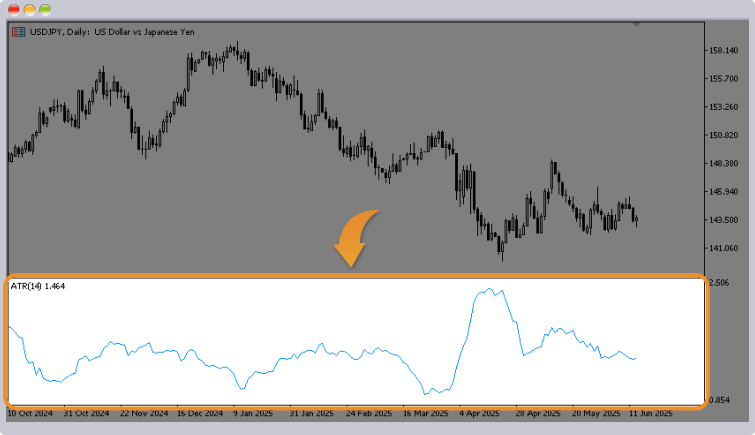Click the 2.506 ATR scale value
Viewport: 755px width, 435px height.
click(719, 284)
